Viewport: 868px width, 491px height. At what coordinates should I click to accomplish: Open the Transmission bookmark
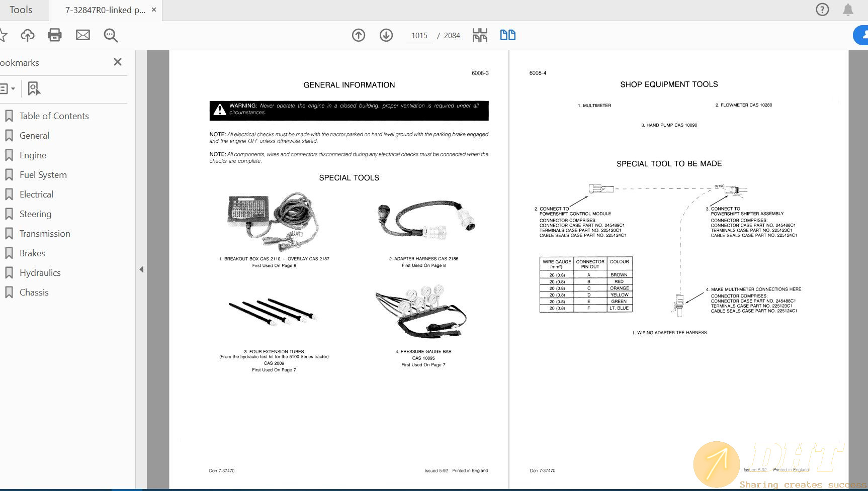click(x=45, y=234)
